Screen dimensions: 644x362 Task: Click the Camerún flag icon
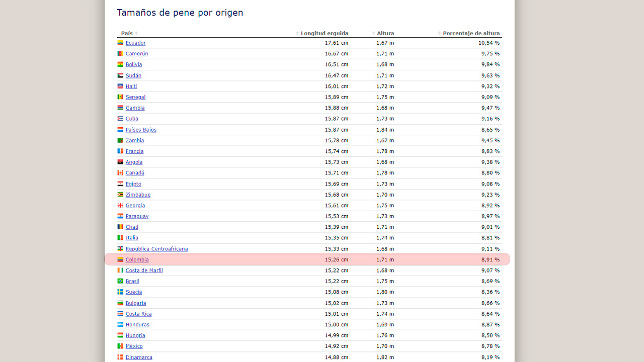(x=120, y=54)
